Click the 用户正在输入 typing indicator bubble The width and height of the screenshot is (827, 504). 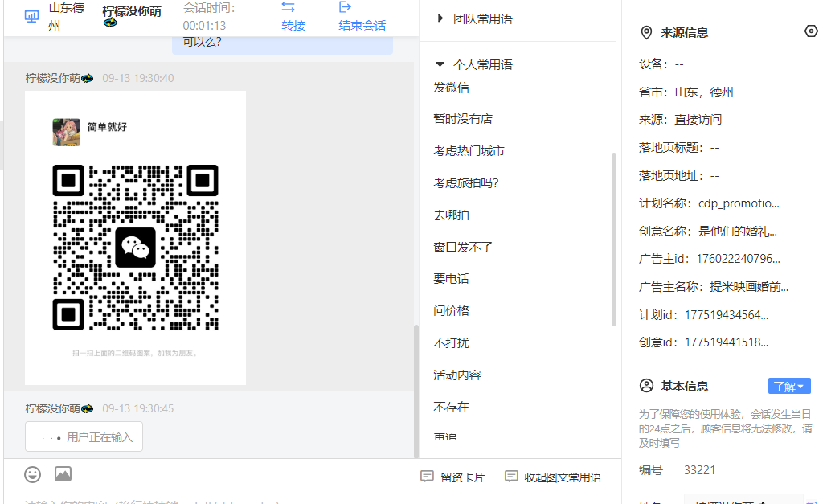[x=84, y=436]
